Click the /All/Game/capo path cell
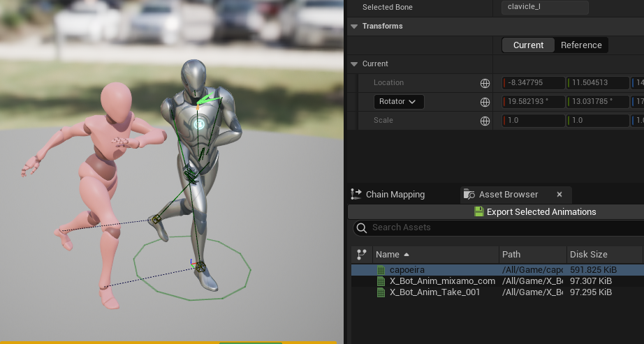This screenshot has width=644, height=344. click(532, 270)
